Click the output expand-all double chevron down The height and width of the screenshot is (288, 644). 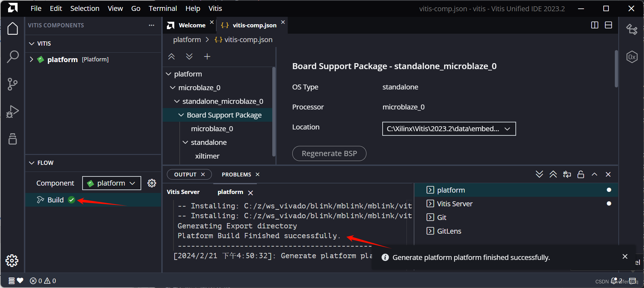point(539,174)
